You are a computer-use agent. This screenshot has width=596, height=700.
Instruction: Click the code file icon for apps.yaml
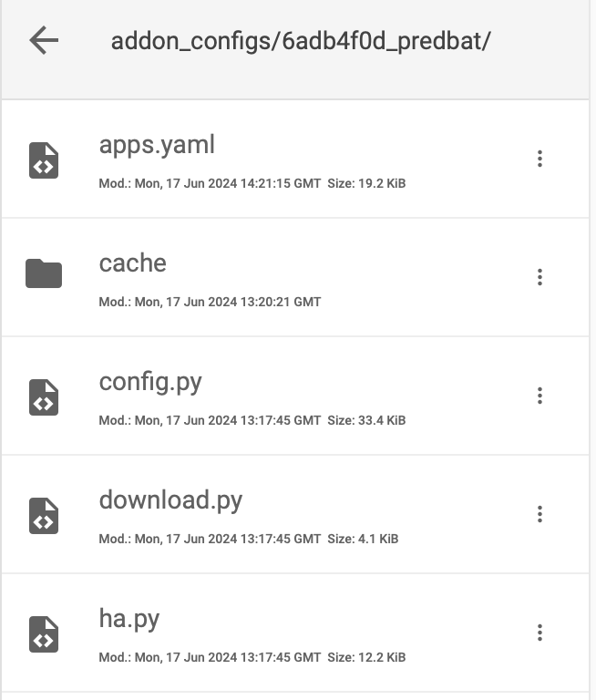(44, 160)
